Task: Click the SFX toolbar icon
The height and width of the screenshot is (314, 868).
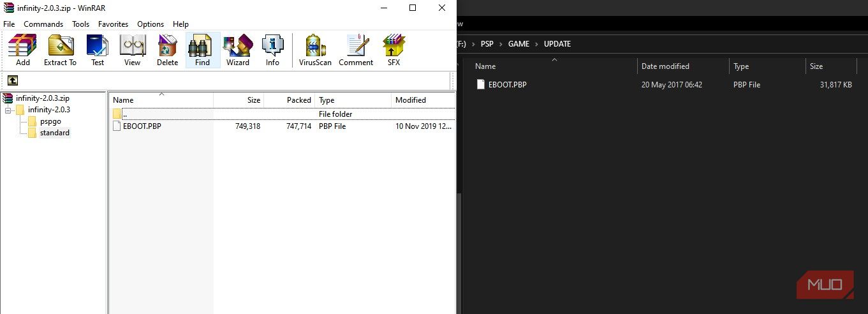Action: coord(394,50)
